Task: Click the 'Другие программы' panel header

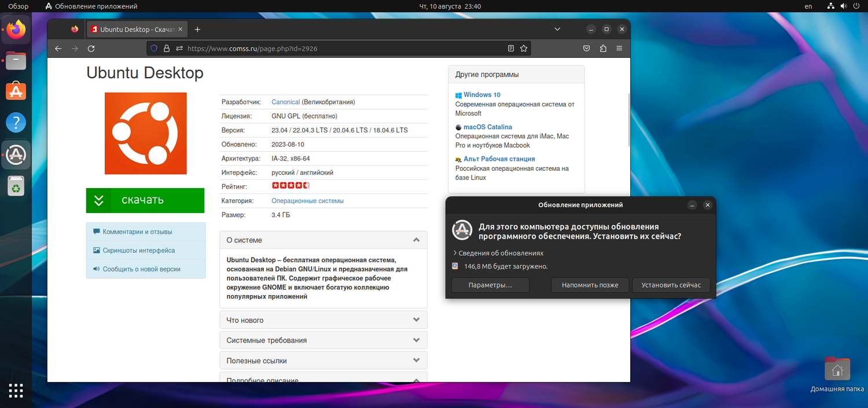Action: tap(516, 75)
